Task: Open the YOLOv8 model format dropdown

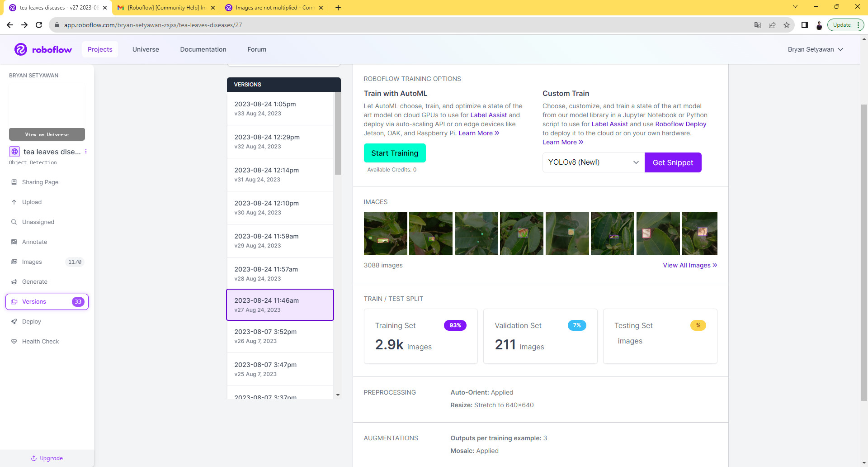Action: point(594,162)
